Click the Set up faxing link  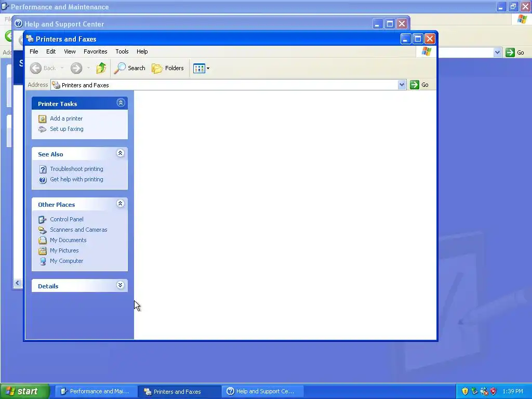[x=66, y=129]
